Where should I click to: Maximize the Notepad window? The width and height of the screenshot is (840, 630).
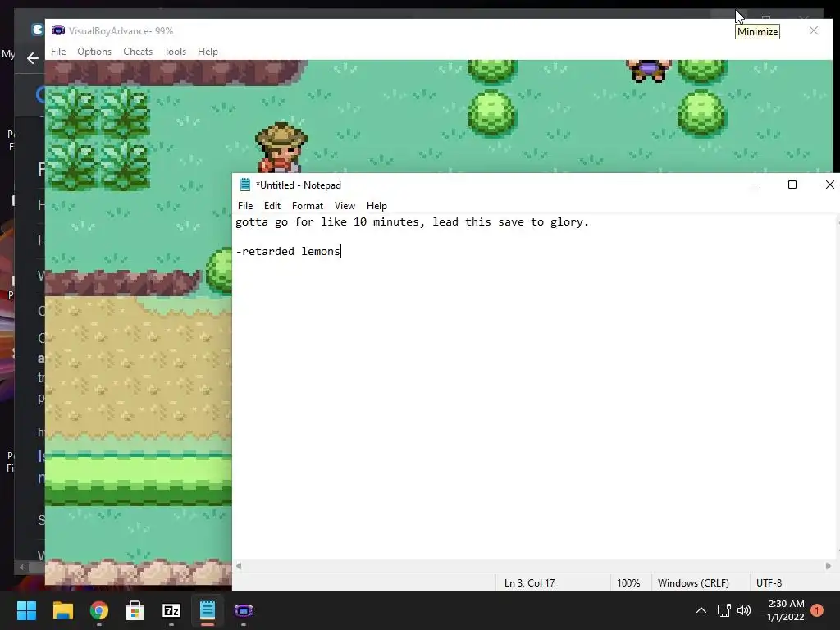(x=792, y=185)
